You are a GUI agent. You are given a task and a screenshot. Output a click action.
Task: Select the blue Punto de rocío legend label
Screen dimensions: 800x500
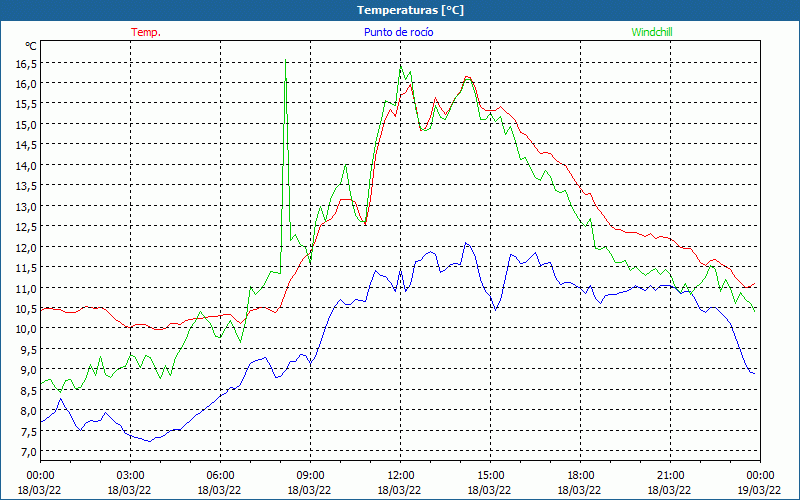pyautogui.click(x=398, y=32)
